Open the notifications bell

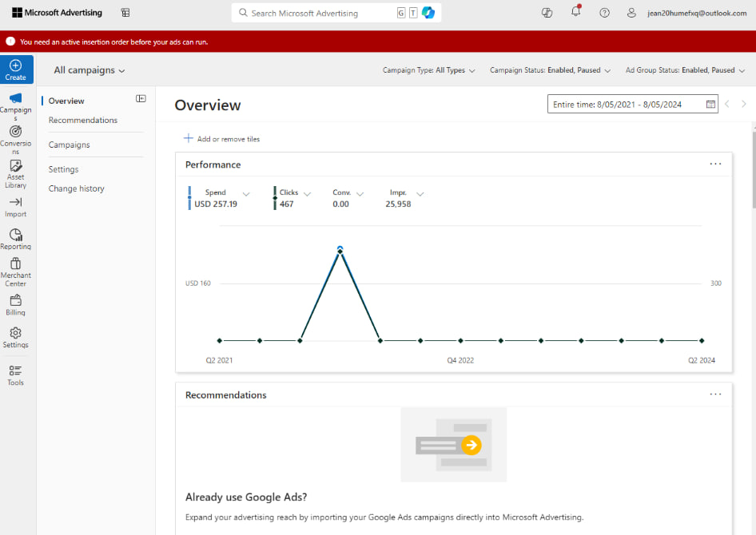575,11
